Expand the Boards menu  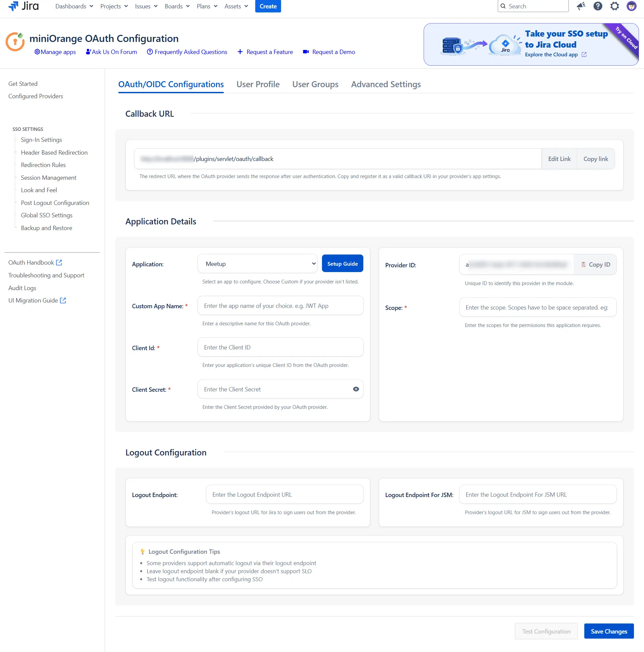[177, 6]
